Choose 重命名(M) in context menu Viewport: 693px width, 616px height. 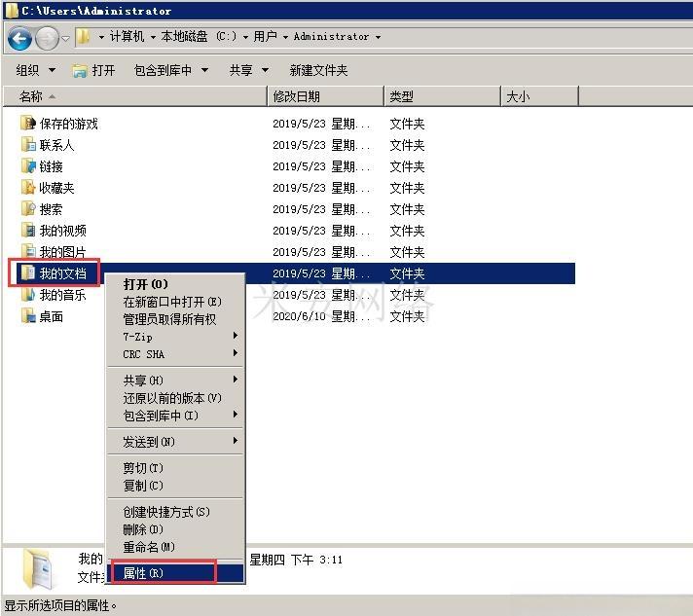pyautogui.click(x=175, y=547)
